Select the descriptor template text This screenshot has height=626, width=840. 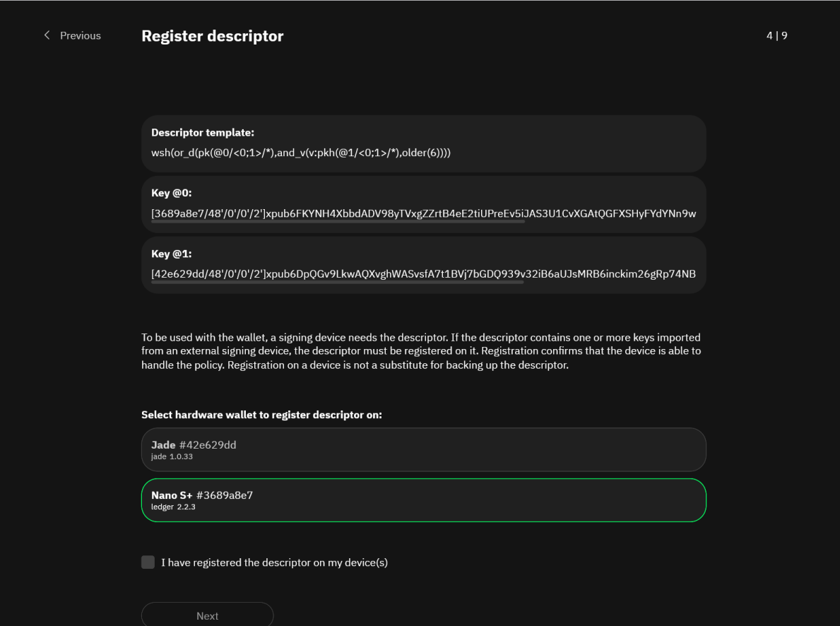[302, 151]
